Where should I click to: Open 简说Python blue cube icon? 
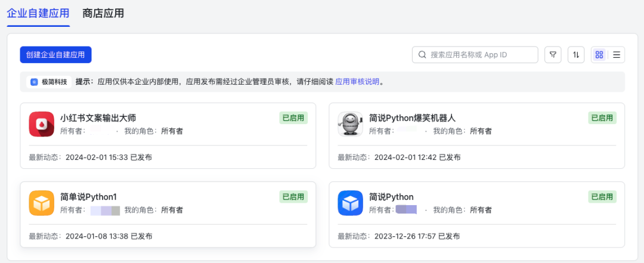pyautogui.click(x=351, y=203)
